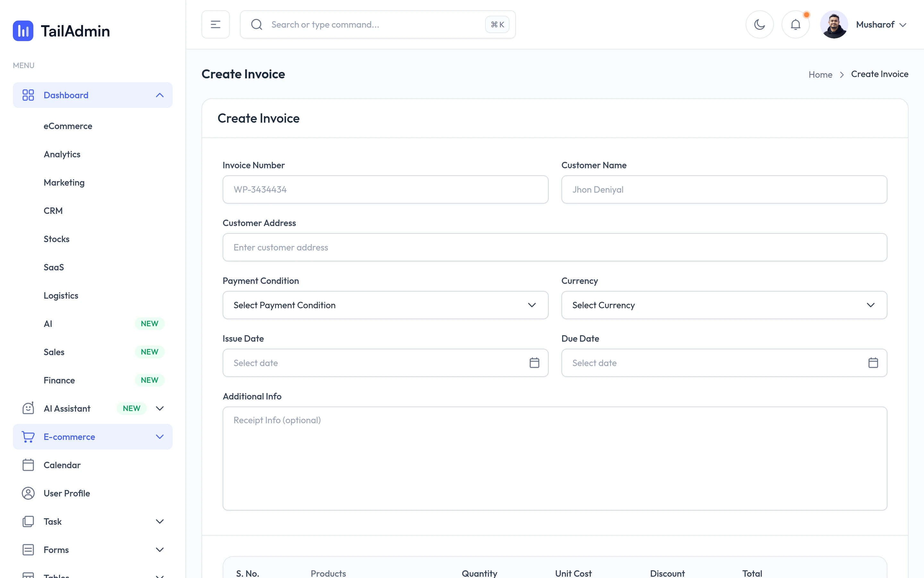The width and height of the screenshot is (924, 578).
Task: Select the Stocks dashboard
Action: [56, 239]
